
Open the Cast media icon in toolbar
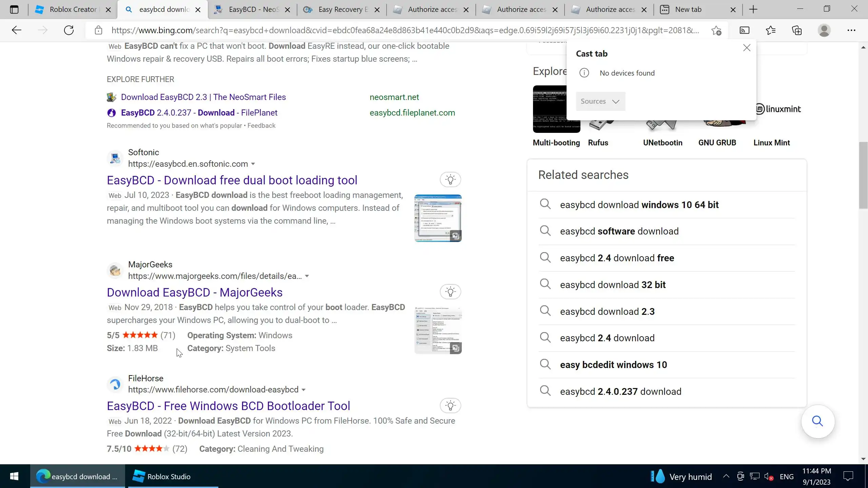744,30
